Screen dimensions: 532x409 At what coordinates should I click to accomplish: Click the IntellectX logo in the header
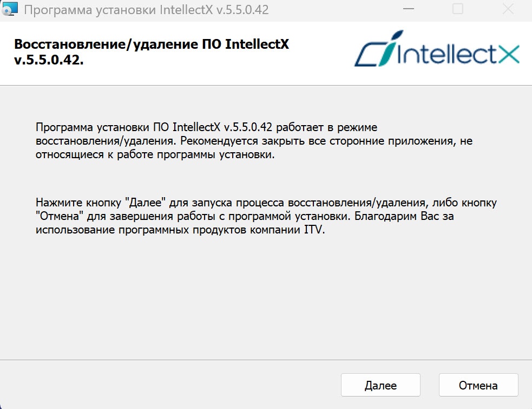point(437,49)
